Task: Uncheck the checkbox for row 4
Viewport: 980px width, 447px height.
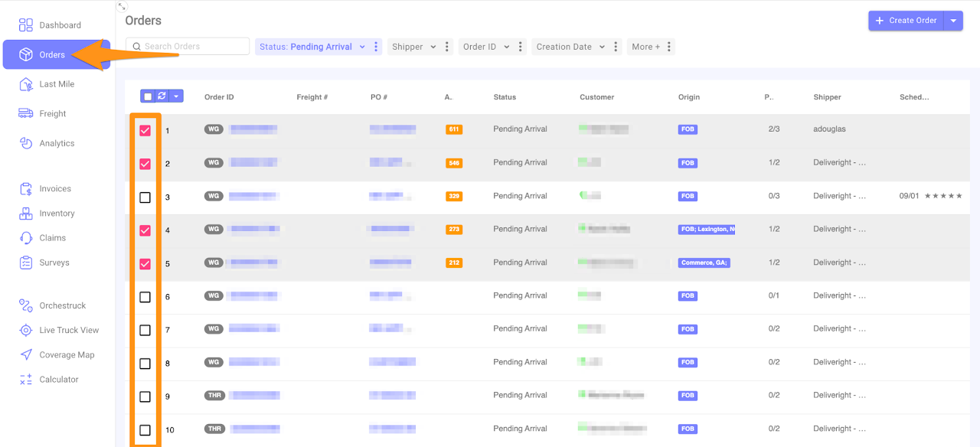Action: click(x=145, y=230)
